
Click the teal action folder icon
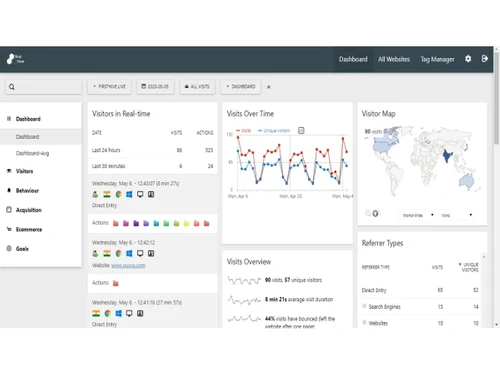(156, 223)
